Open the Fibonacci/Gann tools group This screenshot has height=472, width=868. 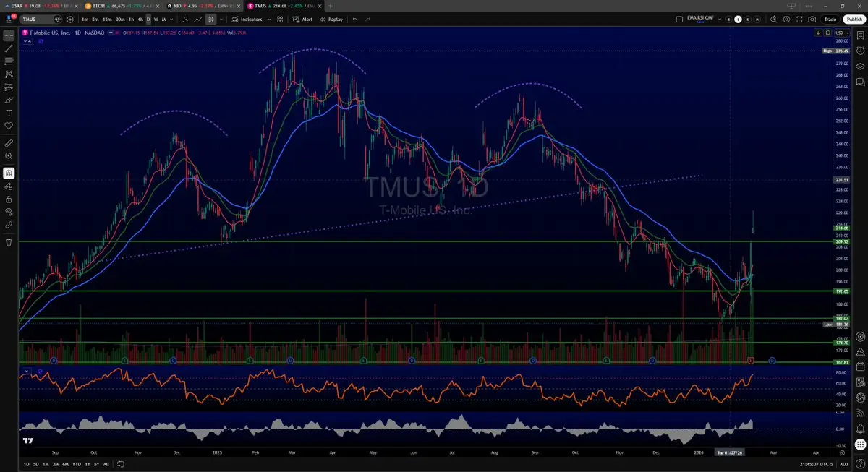9,61
